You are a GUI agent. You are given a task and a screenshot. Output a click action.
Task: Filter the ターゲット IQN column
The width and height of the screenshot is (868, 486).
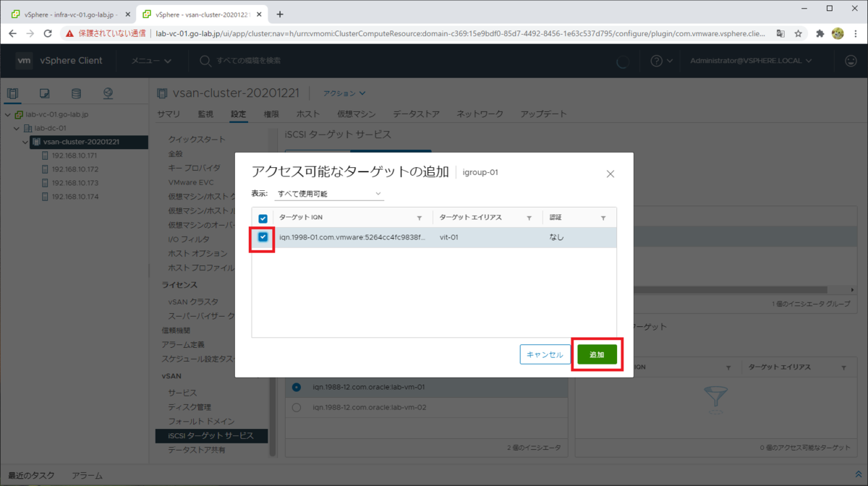(420, 218)
